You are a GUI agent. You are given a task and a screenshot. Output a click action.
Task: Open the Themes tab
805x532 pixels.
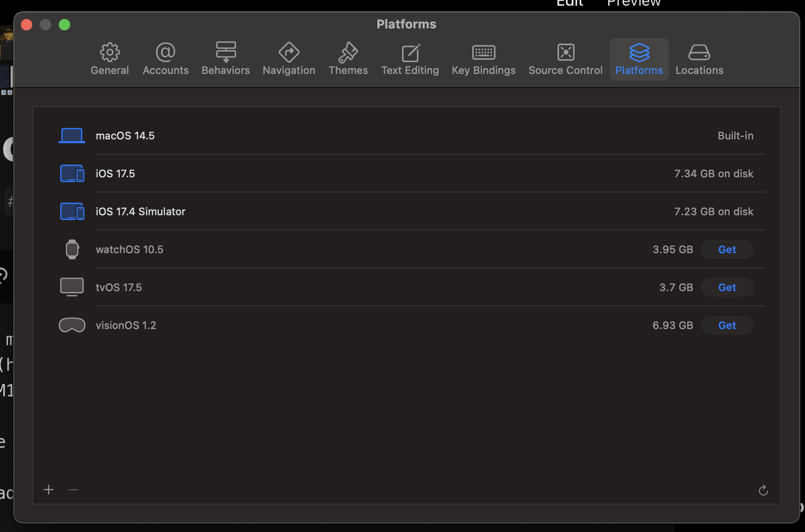[x=348, y=59]
